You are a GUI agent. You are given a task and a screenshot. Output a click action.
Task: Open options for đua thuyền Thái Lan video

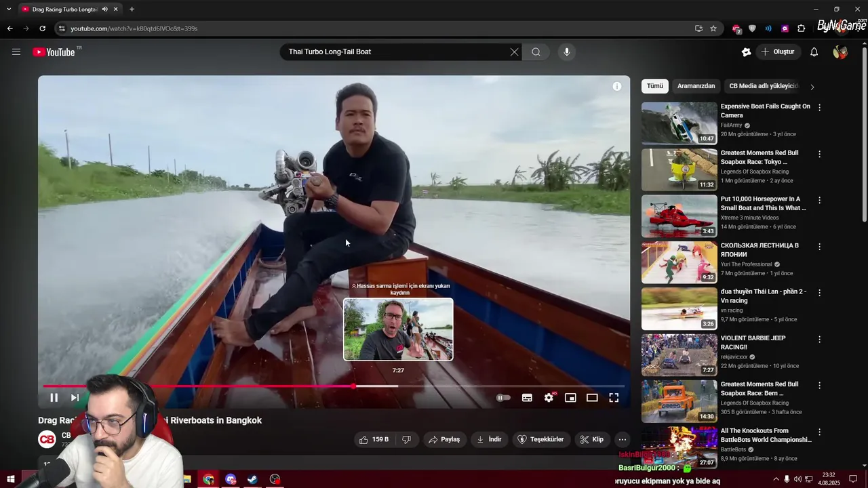point(819,292)
